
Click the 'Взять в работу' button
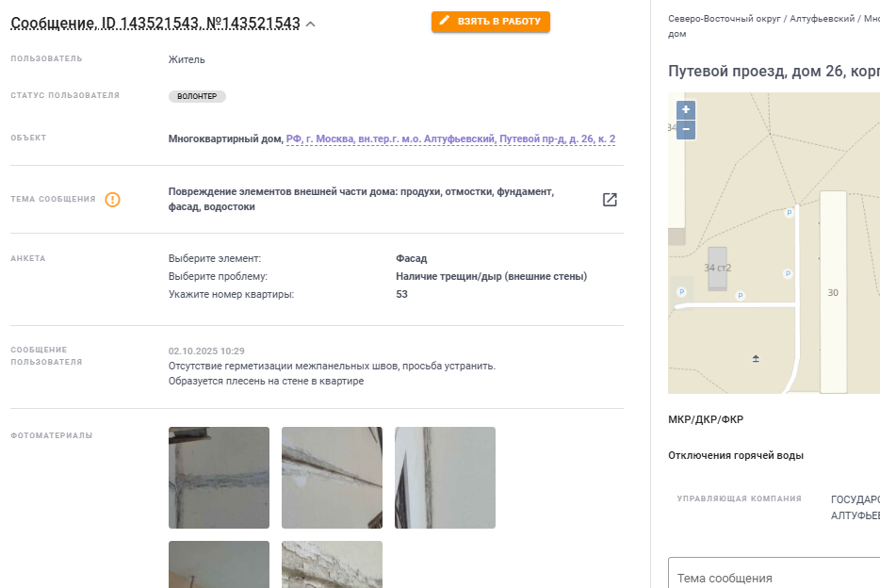(x=491, y=22)
